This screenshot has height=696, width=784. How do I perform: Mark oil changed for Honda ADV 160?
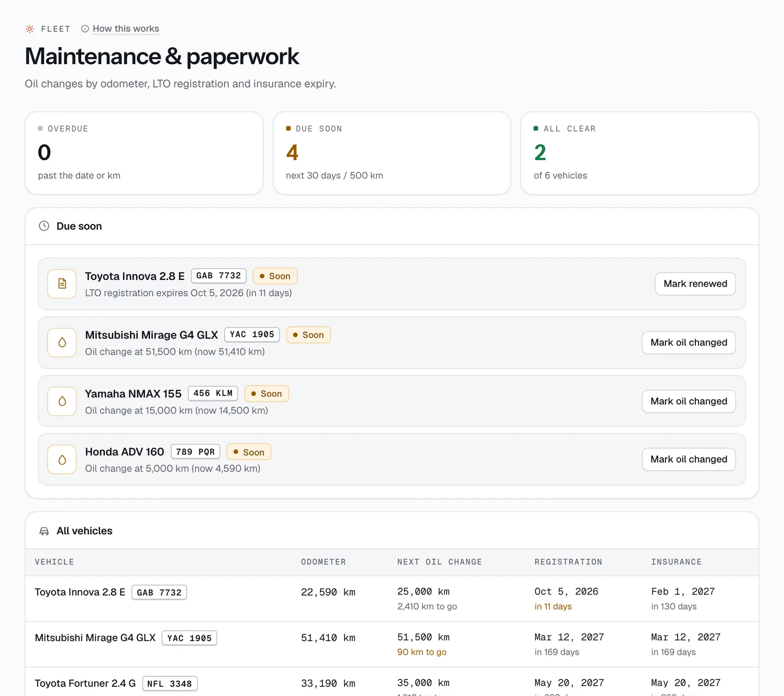click(688, 459)
